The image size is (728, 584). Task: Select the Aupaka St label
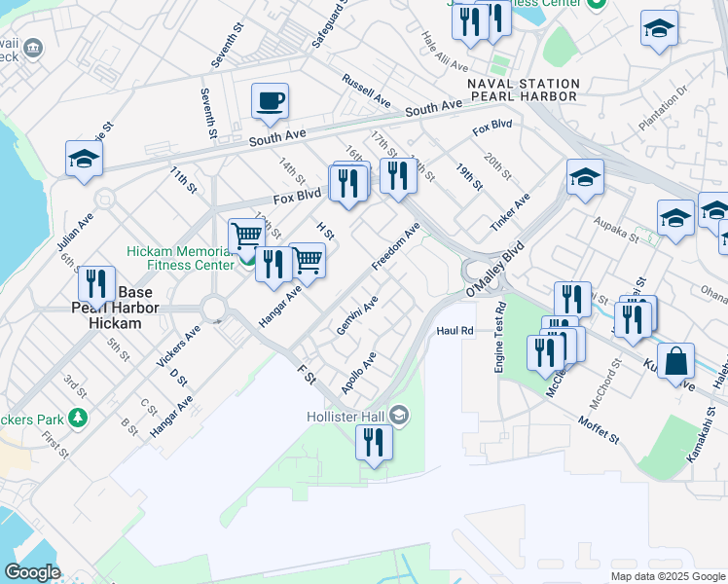pos(616,230)
